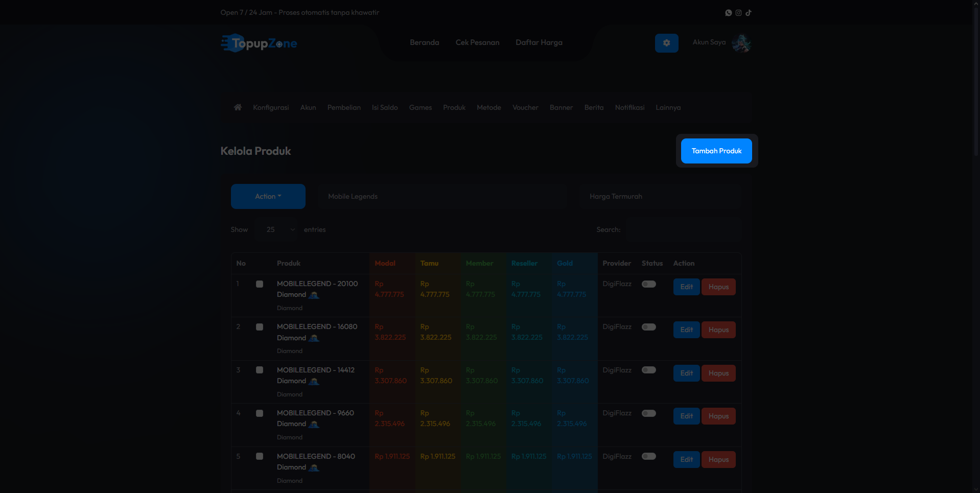The width and height of the screenshot is (980, 493).
Task: Delete the 16080 Diamond product with Hapus
Action: tap(718, 330)
